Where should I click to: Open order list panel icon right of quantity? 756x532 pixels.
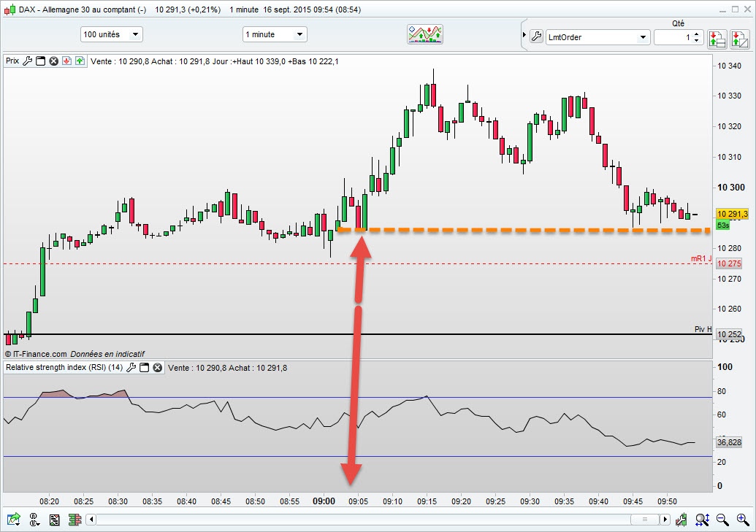[717, 39]
